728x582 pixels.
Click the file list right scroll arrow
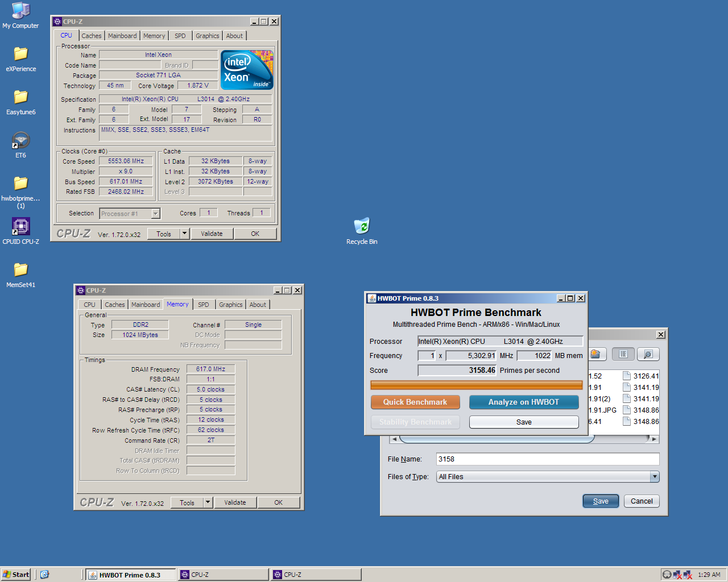click(x=655, y=439)
